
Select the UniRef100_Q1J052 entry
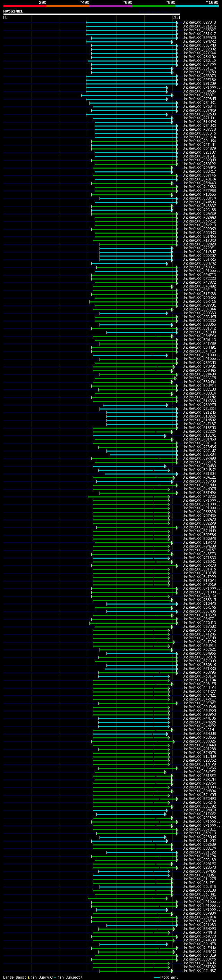pyautogui.click(x=199, y=840)
